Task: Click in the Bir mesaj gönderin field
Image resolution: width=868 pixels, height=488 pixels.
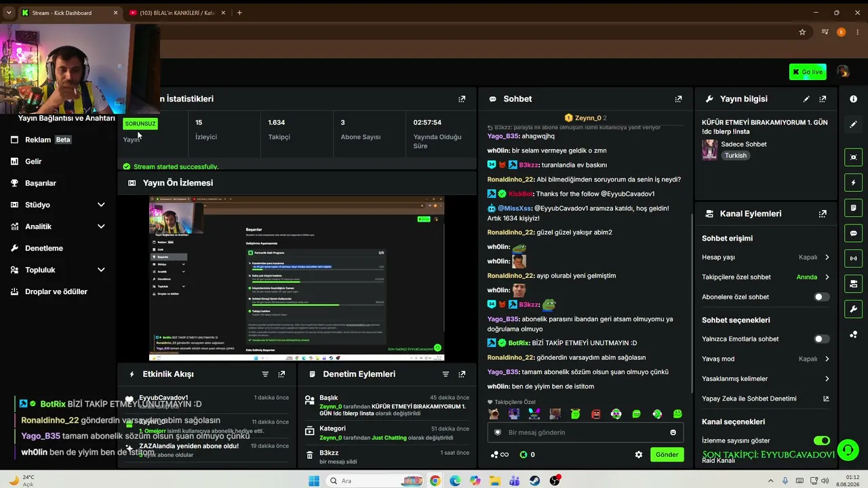Action: tap(585, 432)
